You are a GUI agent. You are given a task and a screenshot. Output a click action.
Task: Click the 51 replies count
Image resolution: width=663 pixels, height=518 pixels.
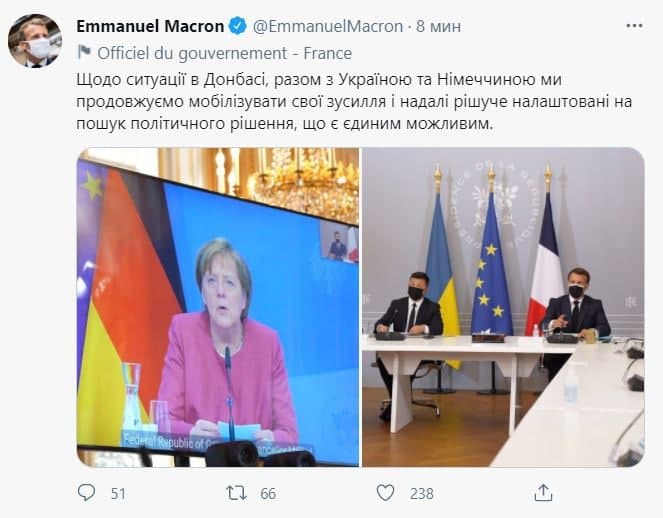point(118,493)
